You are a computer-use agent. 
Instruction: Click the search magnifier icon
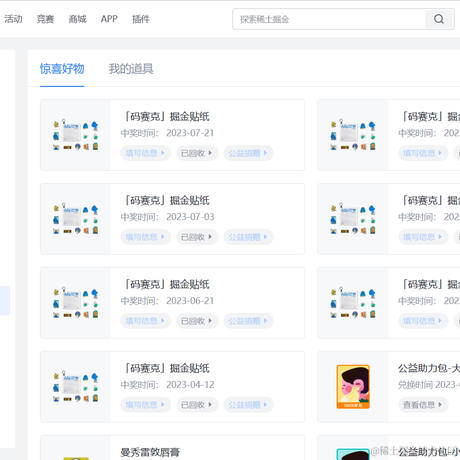pyautogui.click(x=439, y=19)
